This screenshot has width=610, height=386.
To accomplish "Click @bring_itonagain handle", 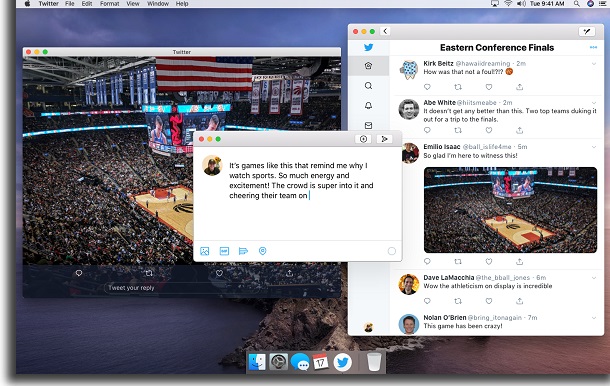I will (x=494, y=318).
